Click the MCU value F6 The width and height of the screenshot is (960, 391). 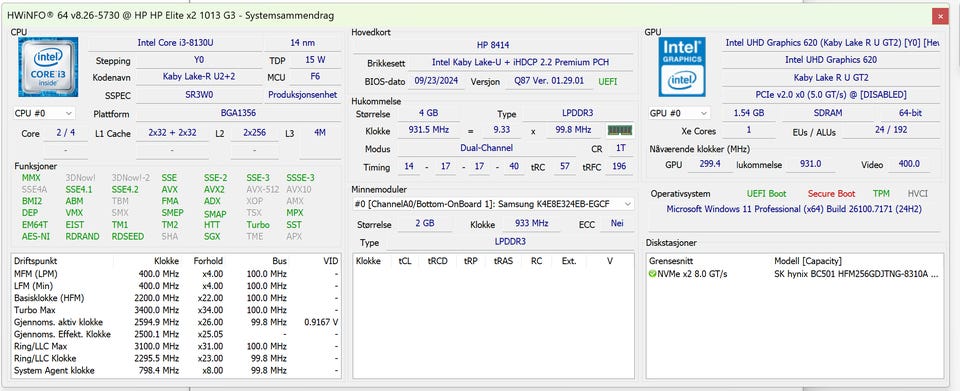point(315,77)
